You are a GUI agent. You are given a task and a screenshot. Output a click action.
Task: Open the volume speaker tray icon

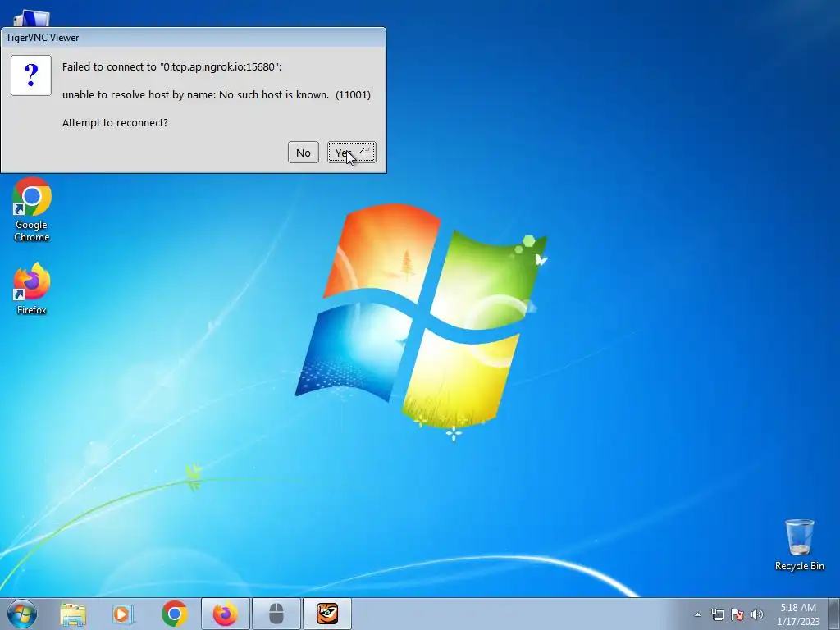click(x=757, y=614)
